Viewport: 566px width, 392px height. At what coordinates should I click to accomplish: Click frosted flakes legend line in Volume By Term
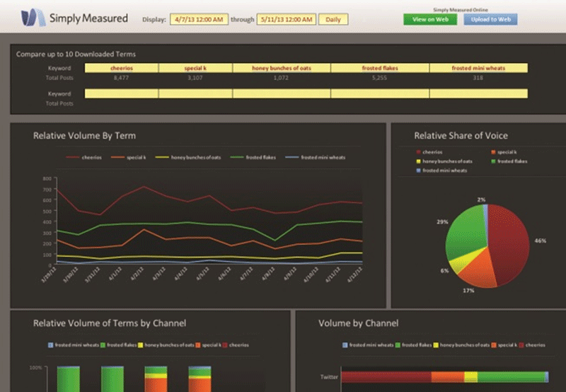tap(237, 157)
